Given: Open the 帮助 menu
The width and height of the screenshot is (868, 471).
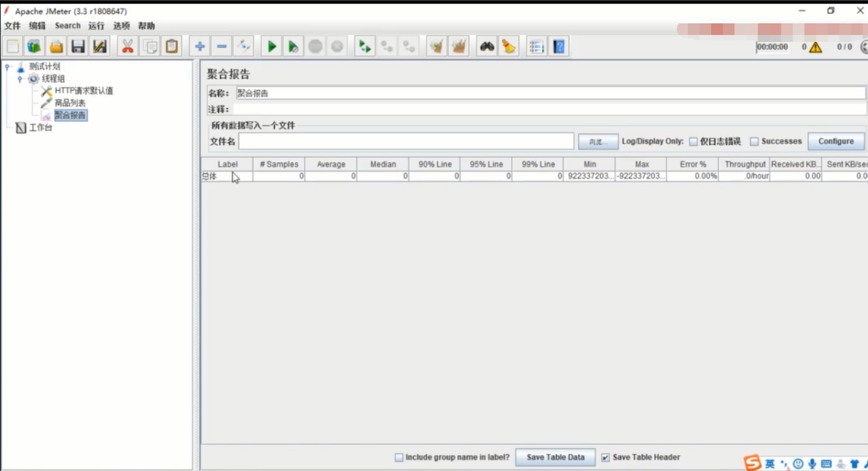Looking at the screenshot, I should (146, 26).
